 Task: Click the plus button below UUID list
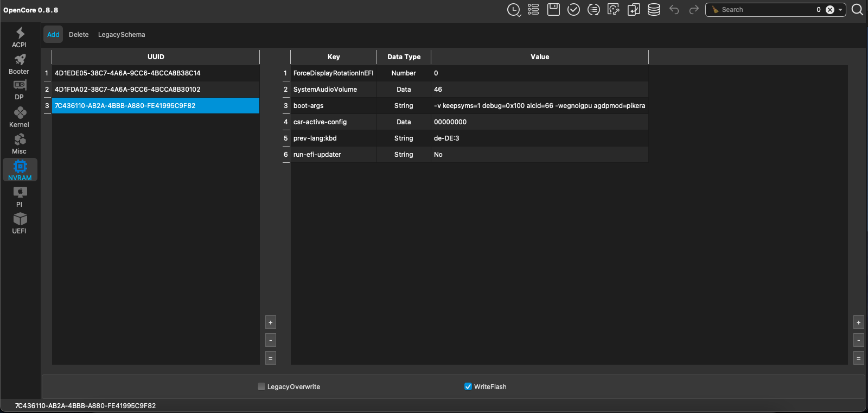[271, 322]
